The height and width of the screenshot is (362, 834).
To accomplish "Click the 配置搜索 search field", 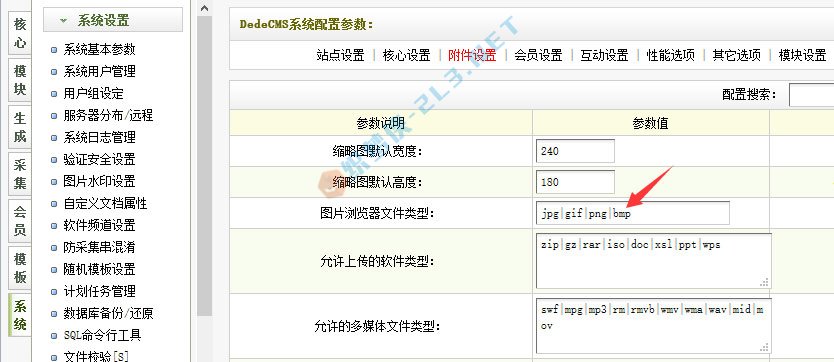I will [812, 95].
